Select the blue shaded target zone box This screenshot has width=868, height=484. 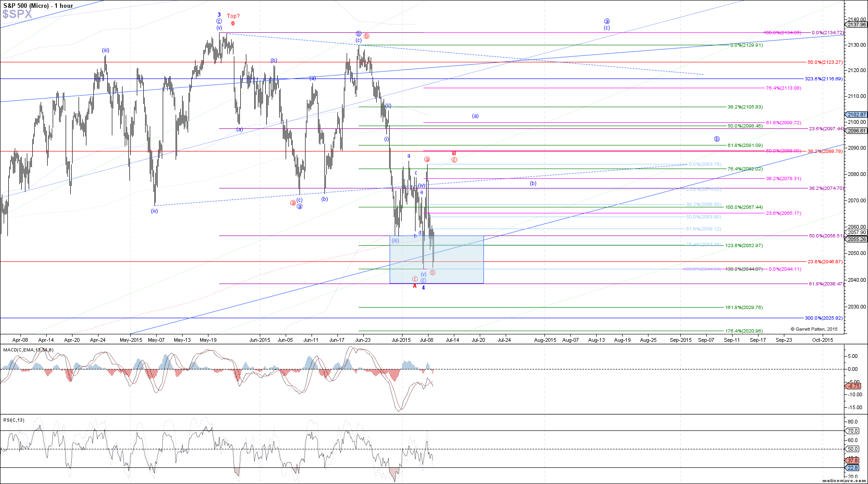[436, 259]
